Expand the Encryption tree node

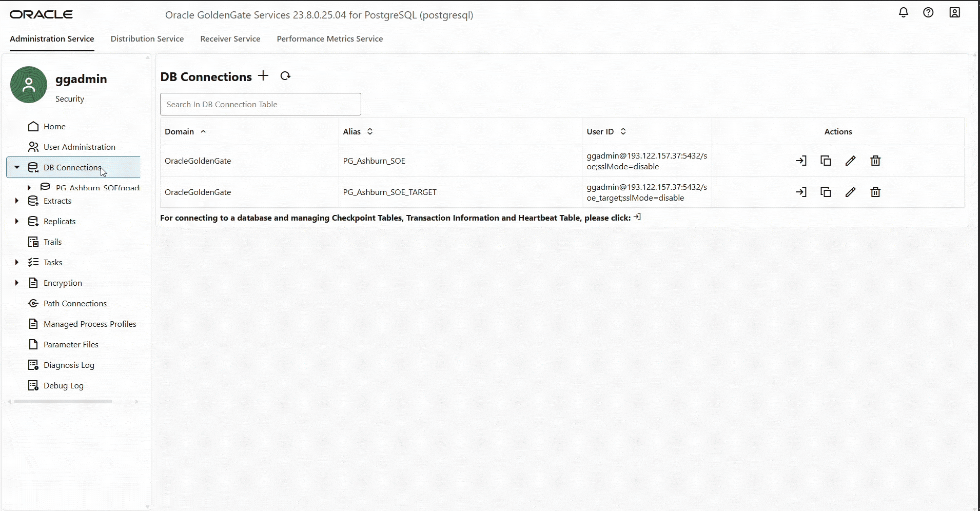pos(17,283)
